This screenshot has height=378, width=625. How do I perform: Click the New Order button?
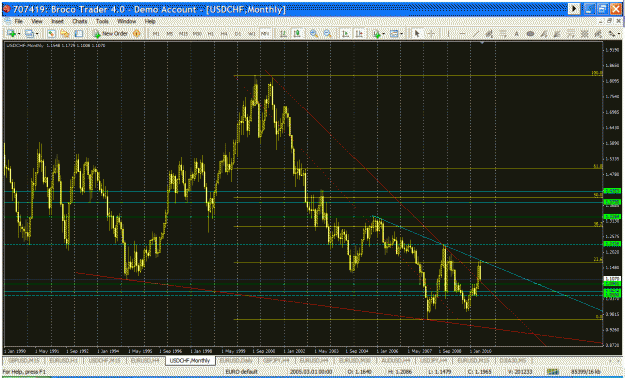click(x=110, y=34)
